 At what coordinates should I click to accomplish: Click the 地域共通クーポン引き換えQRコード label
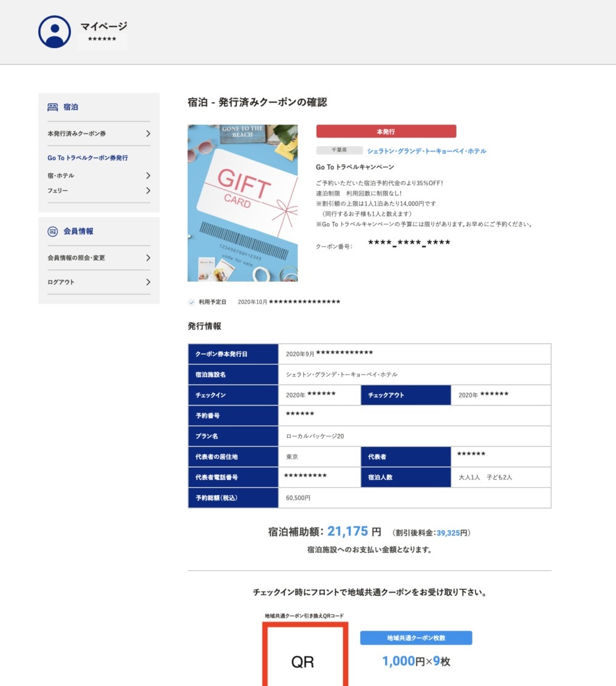pyautogui.click(x=304, y=616)
